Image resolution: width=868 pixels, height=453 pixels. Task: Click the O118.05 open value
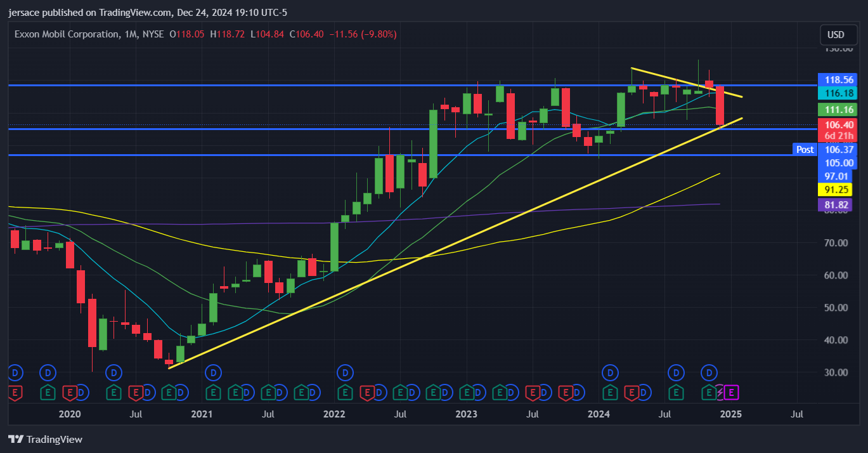[187, 34]
